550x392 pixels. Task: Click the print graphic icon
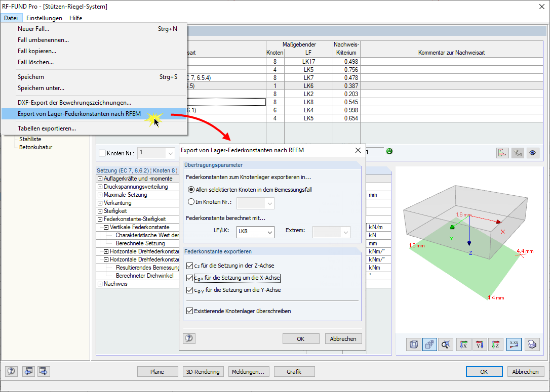pos(532,345)
